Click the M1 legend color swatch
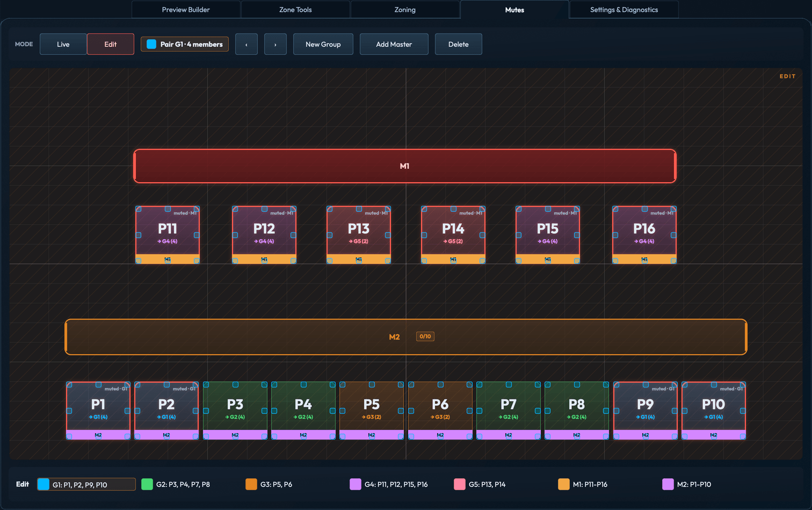The image size is (812, 510). [564, 484]
